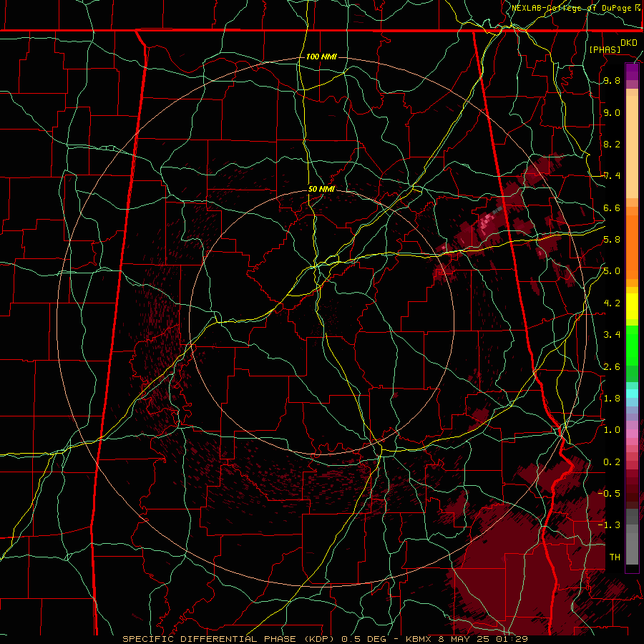Image resolution: width=644 pixels, height=644 pixels.
Task: Pick the cyan segment of the color bar
Action: (x=632, y=394)
